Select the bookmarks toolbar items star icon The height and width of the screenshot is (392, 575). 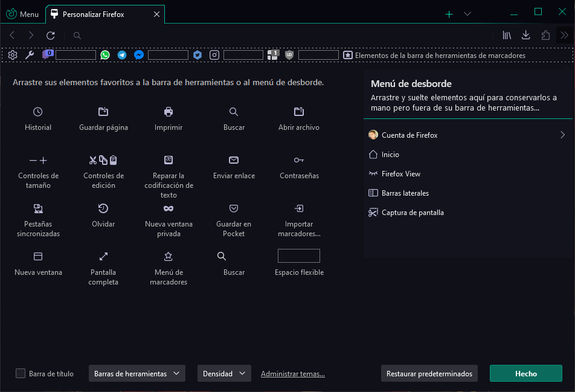click(x=348, y=56)
